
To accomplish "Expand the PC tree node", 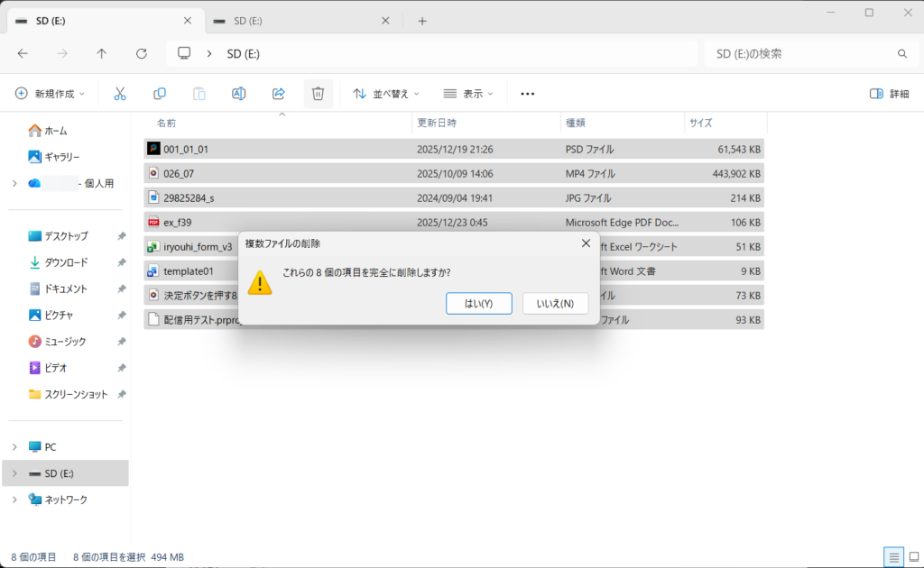I will tap(14, 447).
